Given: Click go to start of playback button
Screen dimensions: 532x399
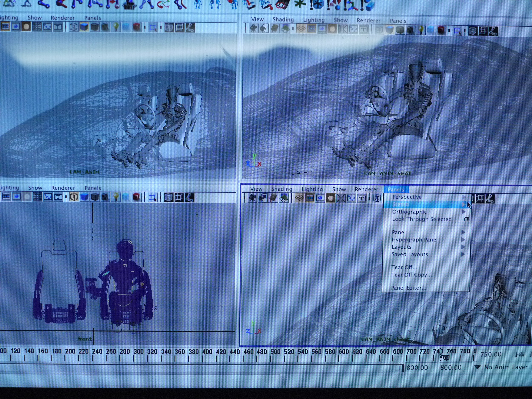Looking at the screenshot, I should [519, 354].
